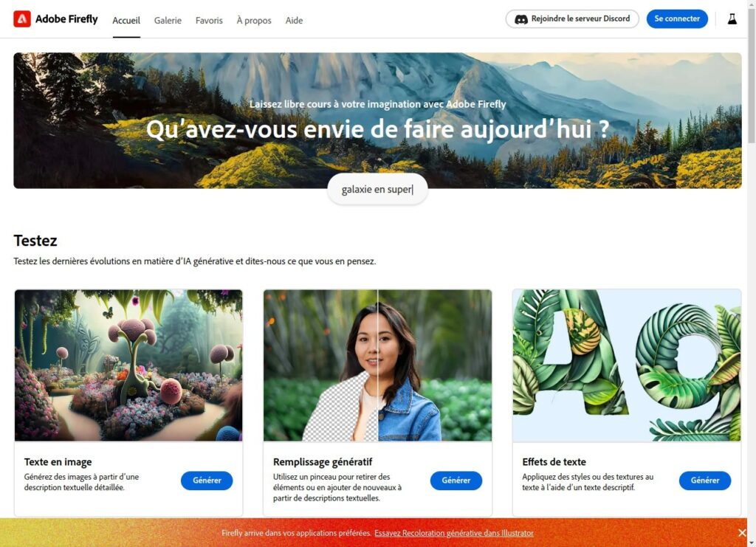Focus the prompt field containing galaxie en super

coord(377,190)
